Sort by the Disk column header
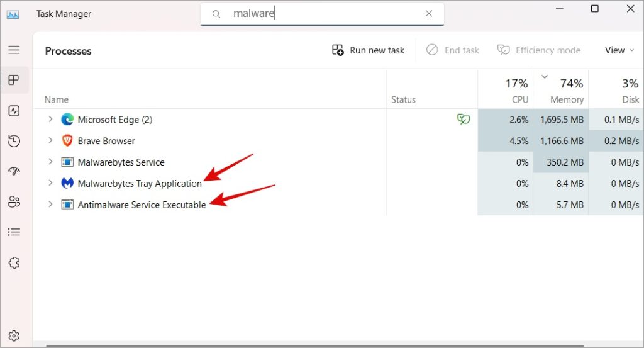 pos(616,89)
